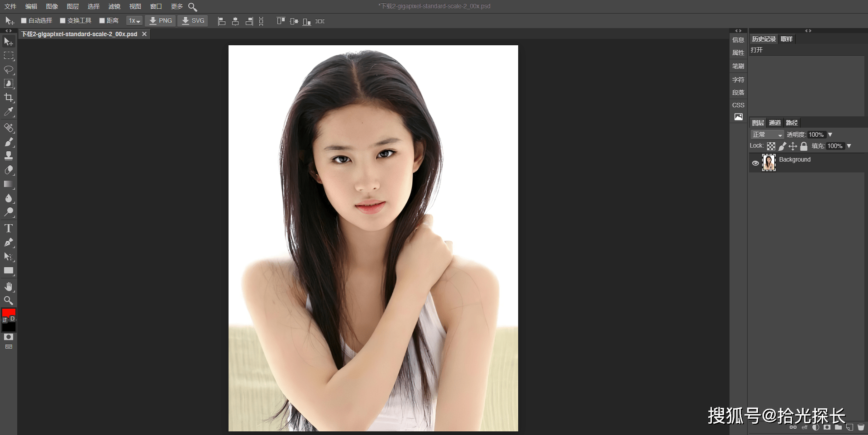Open layer effects via eff icon
Viewport: 868px width, 435px height.
(805, 427)
